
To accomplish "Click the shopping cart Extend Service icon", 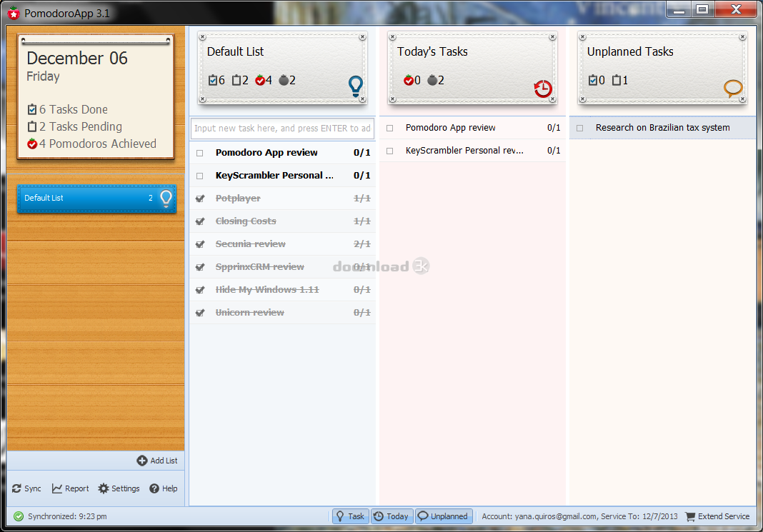I will pyautogui.click(x=690, y=516).
